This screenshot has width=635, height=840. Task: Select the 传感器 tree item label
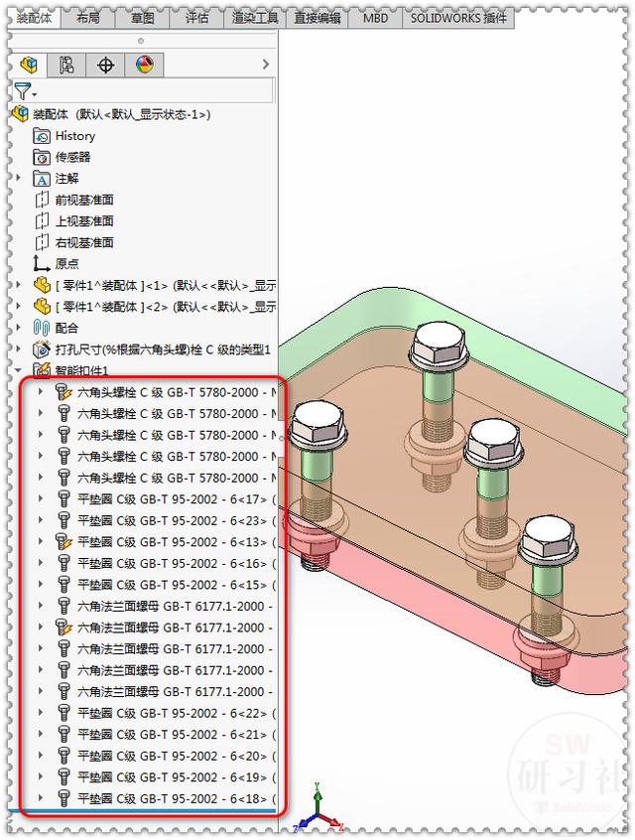pyautogui.click(x=72, y=158)
